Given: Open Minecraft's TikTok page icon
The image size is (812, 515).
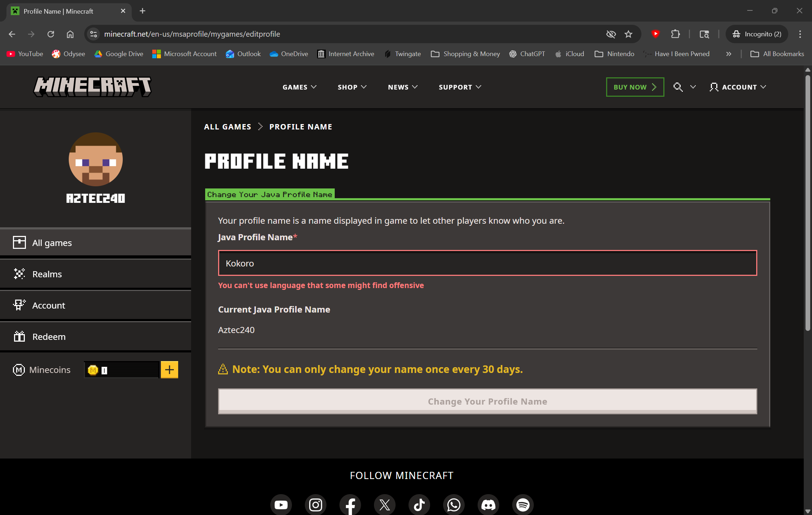Looking at the screenshot, I should click(419, 505).
